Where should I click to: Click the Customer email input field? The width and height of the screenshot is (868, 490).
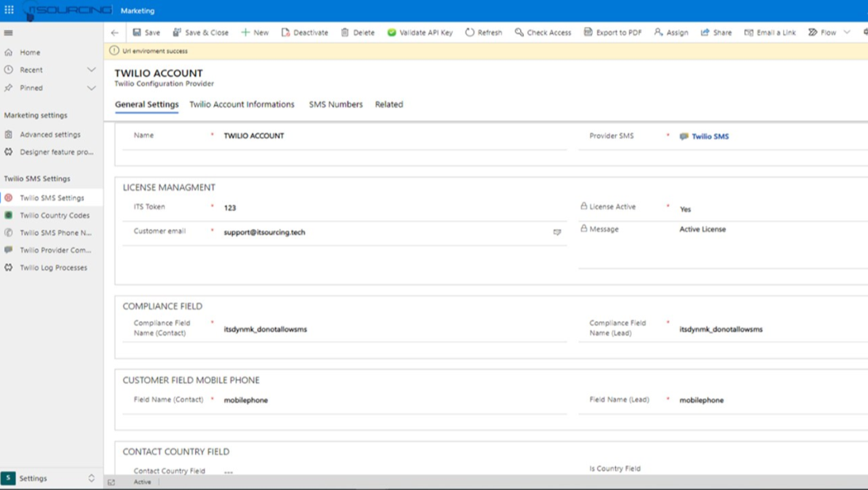pyautogui.click(x=386, y=232)
